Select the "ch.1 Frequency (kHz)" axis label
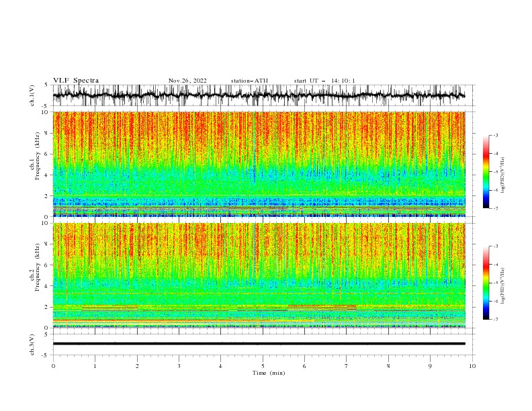Viewport: 532px width, 411px height. (36, 156)
